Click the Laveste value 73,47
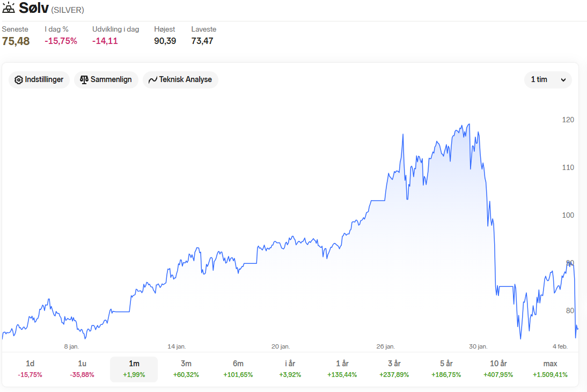Image resolution: width=587 pixels, height=392 pixels. click(202, 41)
